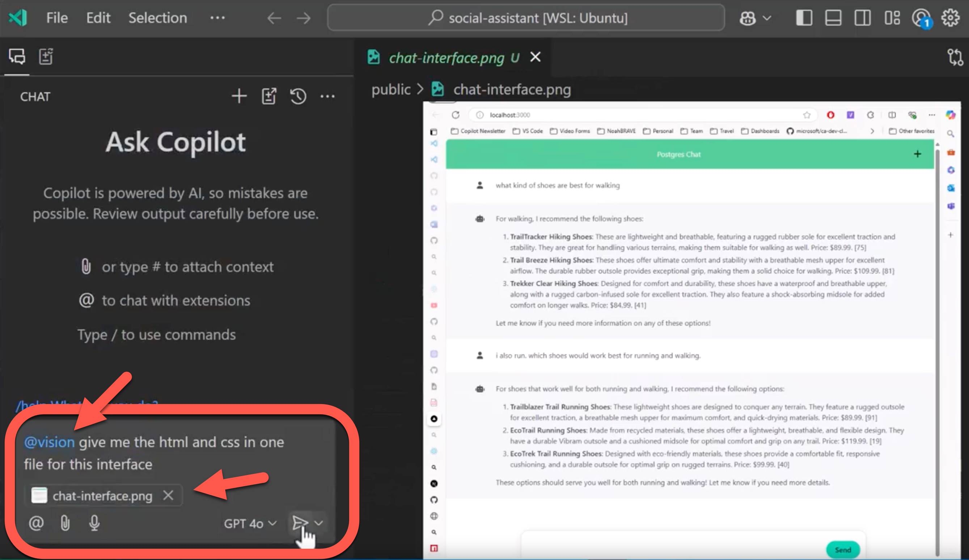Start a new Copilot chat session

pyautogui.click(x=239, y=96)
